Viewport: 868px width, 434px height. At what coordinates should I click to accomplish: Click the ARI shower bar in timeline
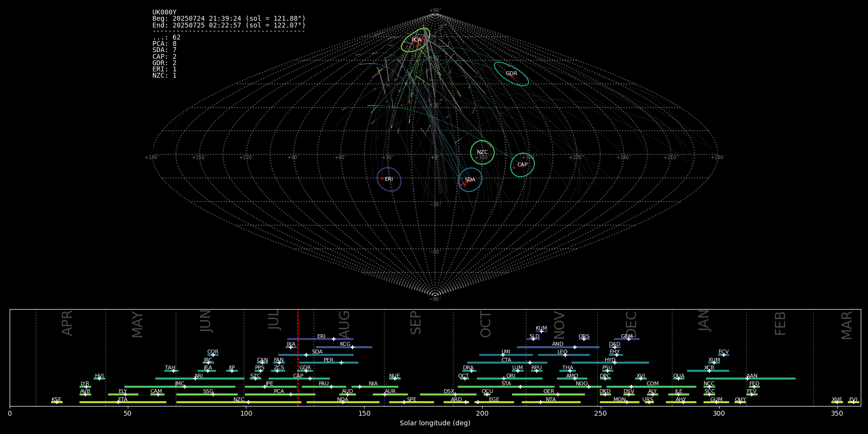pos(200,379)
